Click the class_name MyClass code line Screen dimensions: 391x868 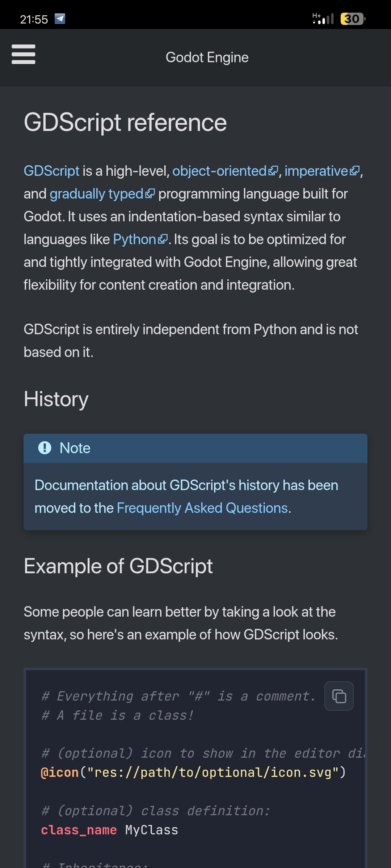click(x=109, y=830)
